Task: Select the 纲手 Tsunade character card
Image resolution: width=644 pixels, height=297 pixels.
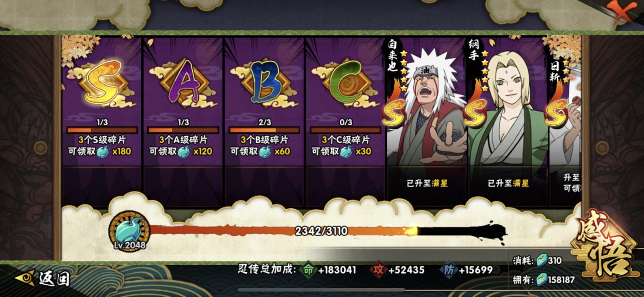Action: (x=508, y=120)
